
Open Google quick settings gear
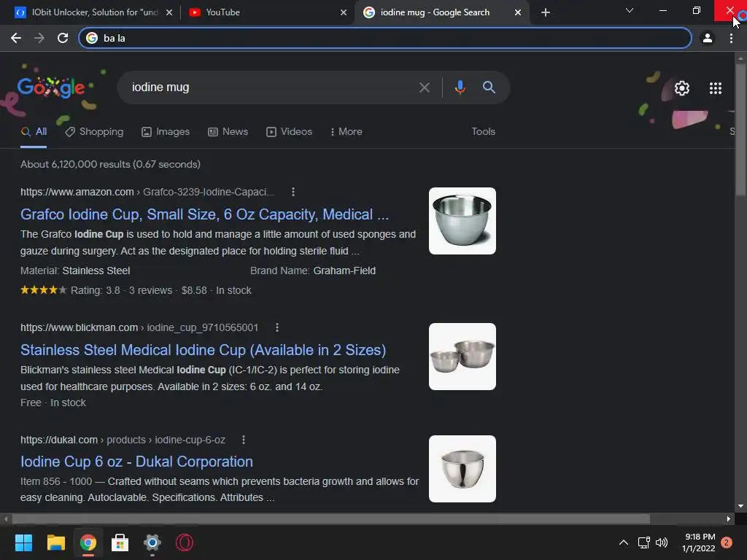[x=682, y=88]
